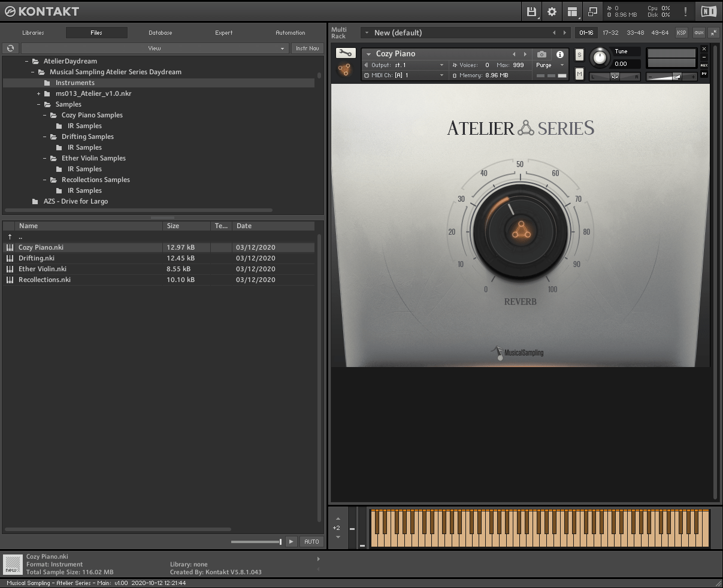
Task: Open Kontakt options via the gear icon
Action: coord(552,11)
